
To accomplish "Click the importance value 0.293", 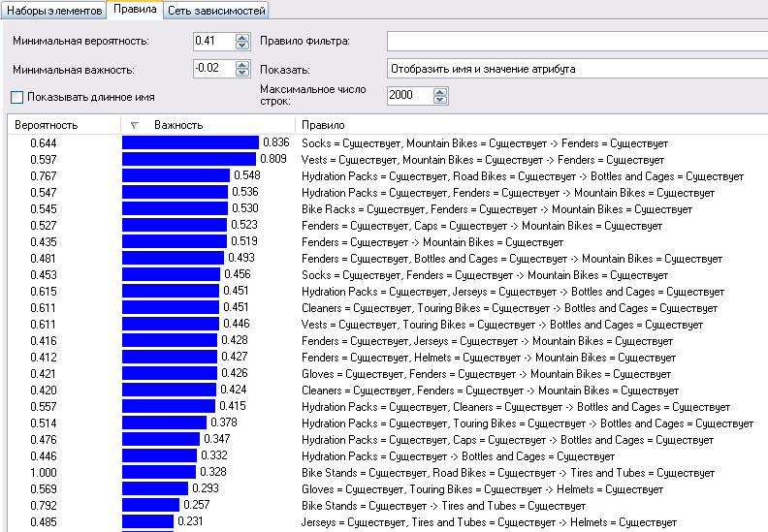I will [x=206, y=488].
